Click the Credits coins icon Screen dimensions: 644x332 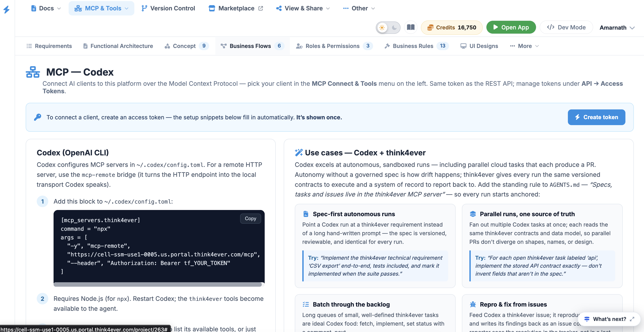tap(430, 27)
